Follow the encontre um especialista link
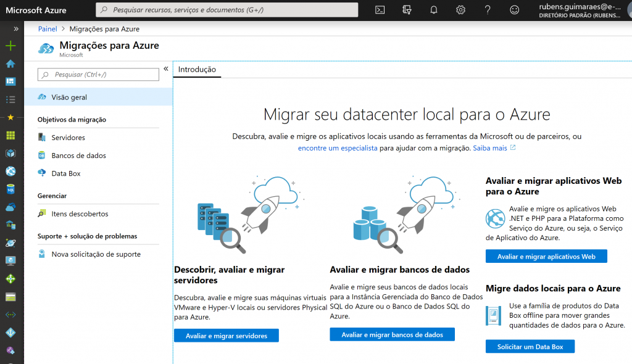This screenshot has height=364, width=632. pyautogui.click(x=337, y=149)
